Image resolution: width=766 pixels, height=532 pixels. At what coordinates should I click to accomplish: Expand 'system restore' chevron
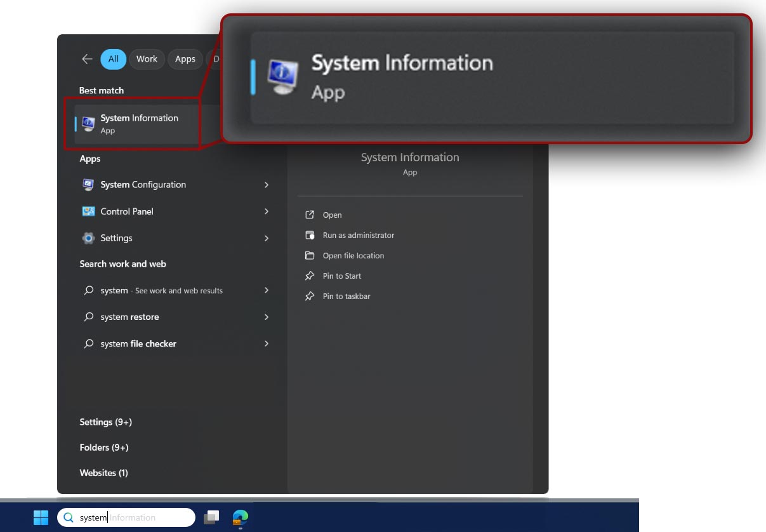click(267, 317)
